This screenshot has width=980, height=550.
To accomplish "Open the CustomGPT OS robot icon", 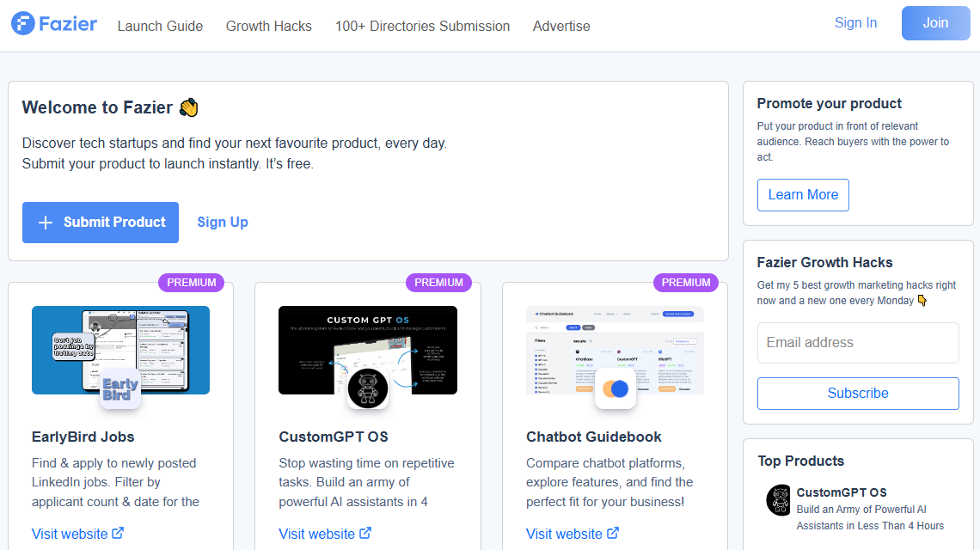I will point(368,388).
